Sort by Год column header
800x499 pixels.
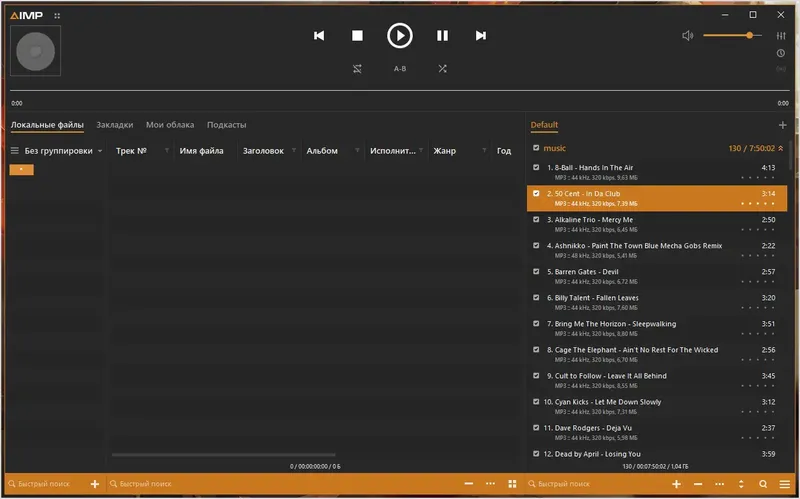pyautogui.click(x=504, y=151)
